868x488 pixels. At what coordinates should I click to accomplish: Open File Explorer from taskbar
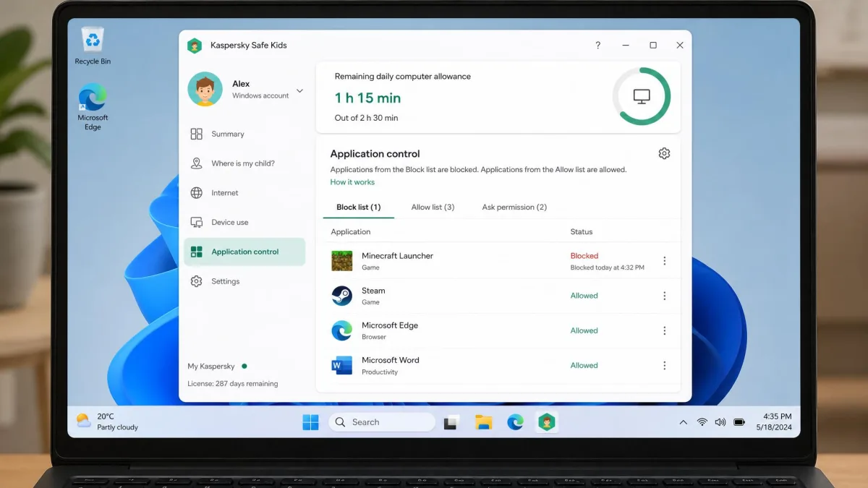[x=483, y=422]
